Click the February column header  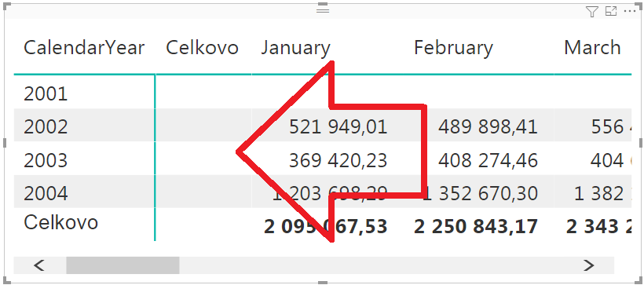click(453, 48)
